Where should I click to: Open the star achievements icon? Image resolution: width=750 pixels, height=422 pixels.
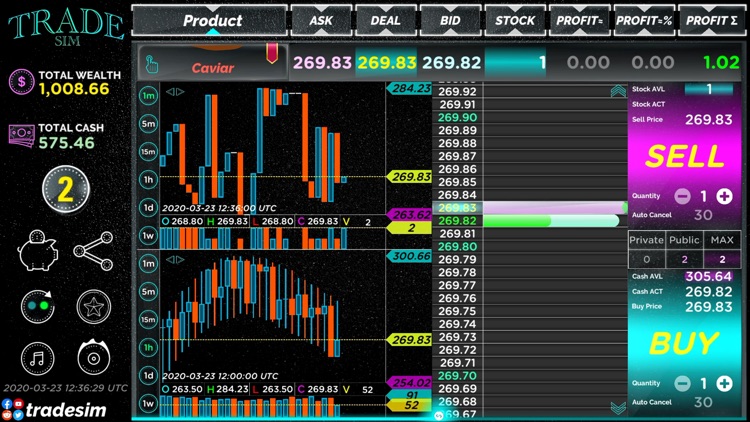(x=94, y=306)
